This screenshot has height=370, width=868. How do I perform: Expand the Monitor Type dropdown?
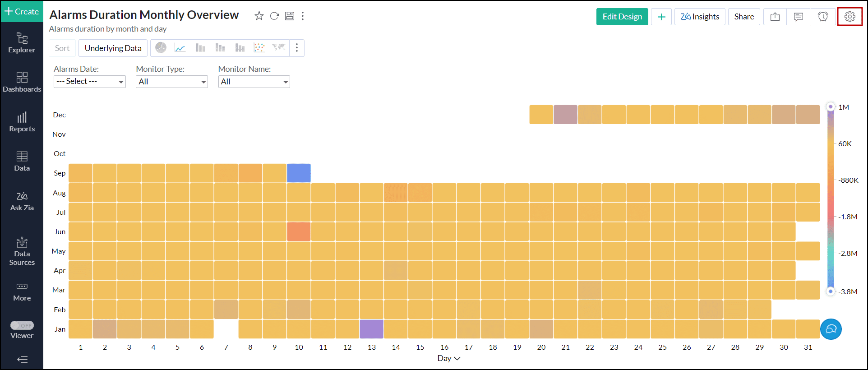pos(171,82)
